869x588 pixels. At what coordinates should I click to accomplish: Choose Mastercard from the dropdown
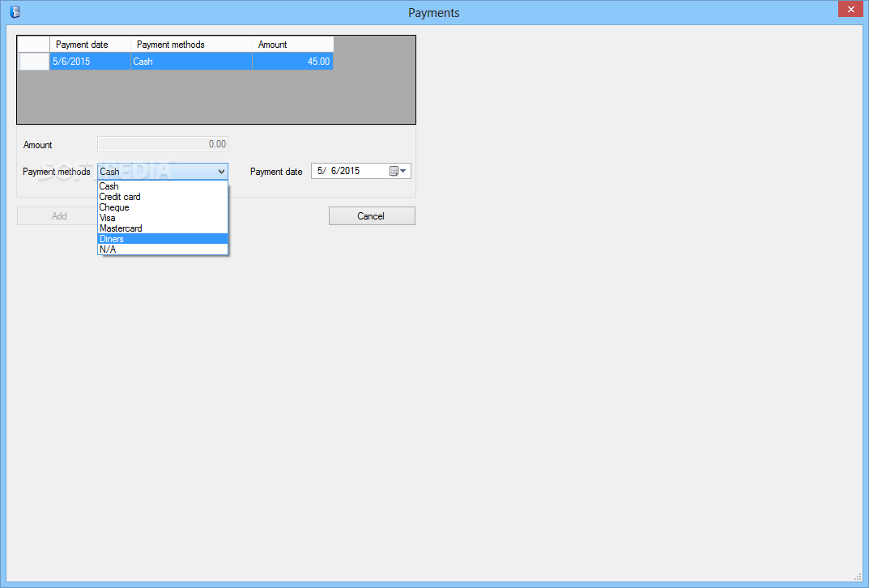pyautogui.click(x=163, y=228)
